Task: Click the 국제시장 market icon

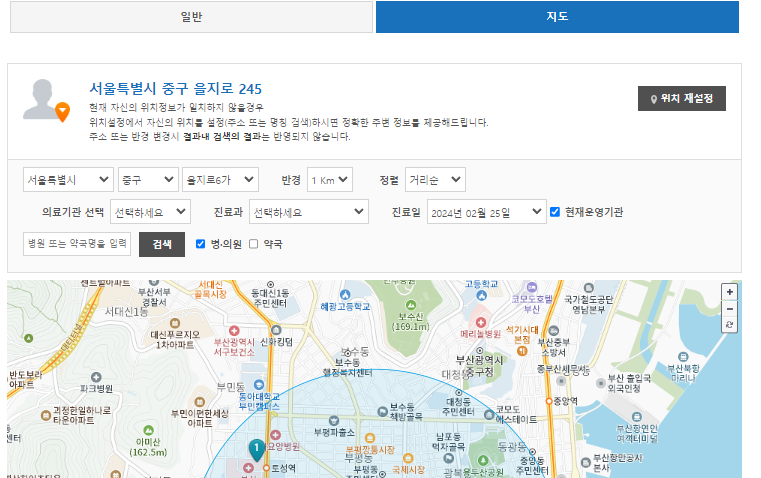Action: pyautogui.click(x=408, y=458)
